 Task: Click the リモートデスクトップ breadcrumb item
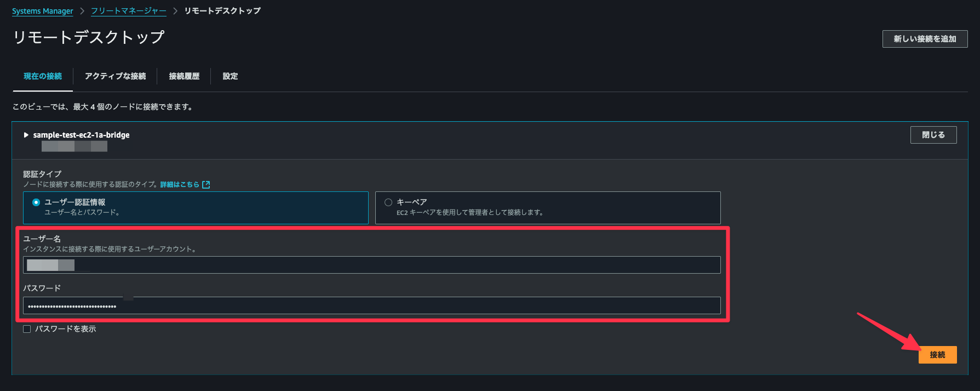(222, 11)
